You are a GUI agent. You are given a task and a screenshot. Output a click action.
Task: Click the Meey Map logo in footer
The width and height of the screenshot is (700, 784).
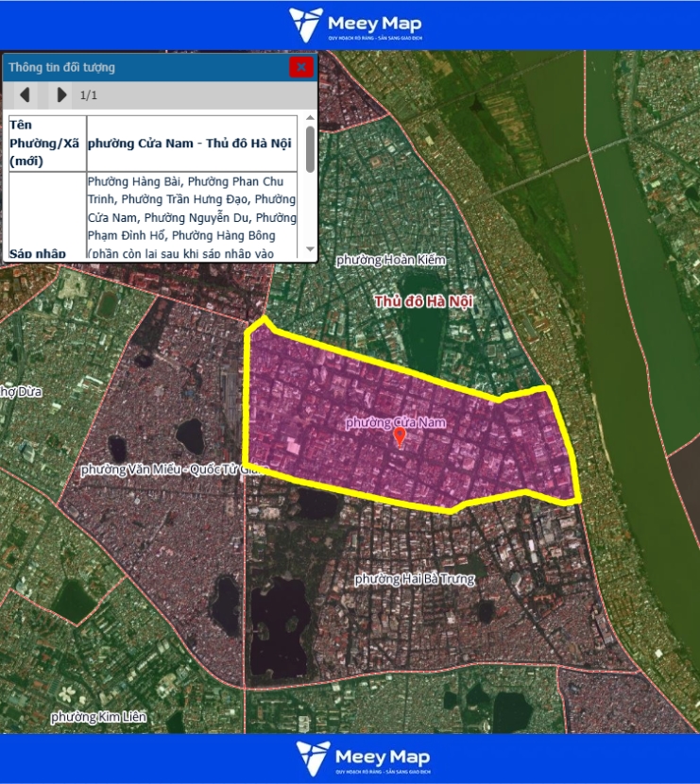[x=363, y=758]
